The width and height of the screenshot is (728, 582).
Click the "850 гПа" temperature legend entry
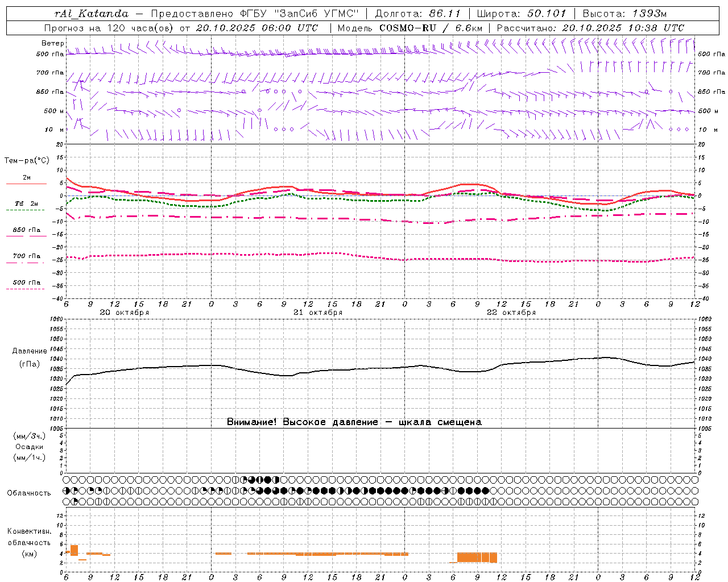point(27,230)
